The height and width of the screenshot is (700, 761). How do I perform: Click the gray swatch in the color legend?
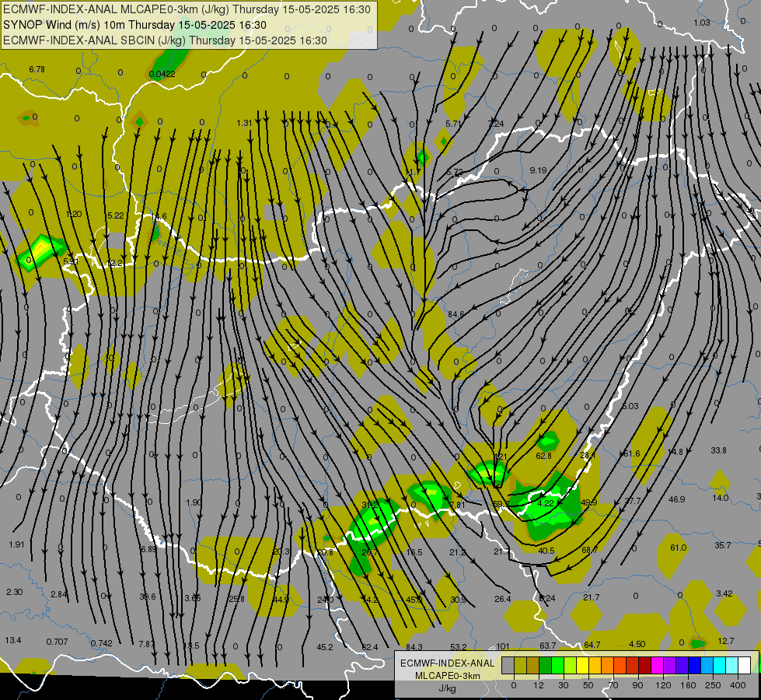coord(508,665)
